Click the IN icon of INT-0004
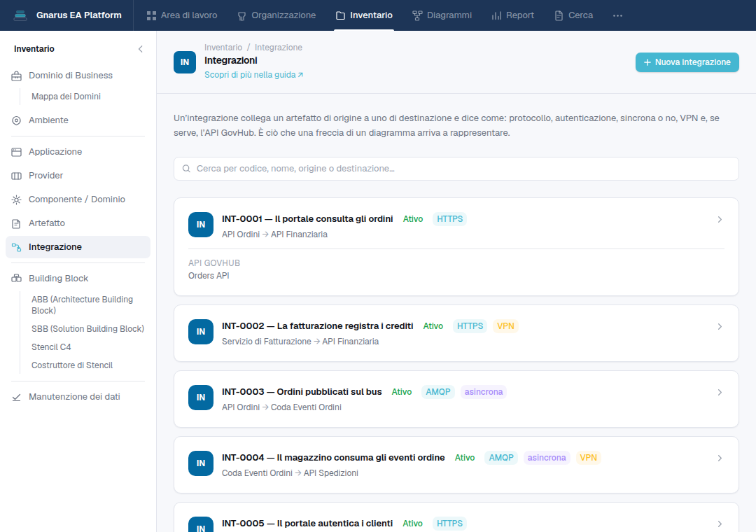The height and width of the screenshot is (532, 756). pyautogui.click(x=201, y=463)
